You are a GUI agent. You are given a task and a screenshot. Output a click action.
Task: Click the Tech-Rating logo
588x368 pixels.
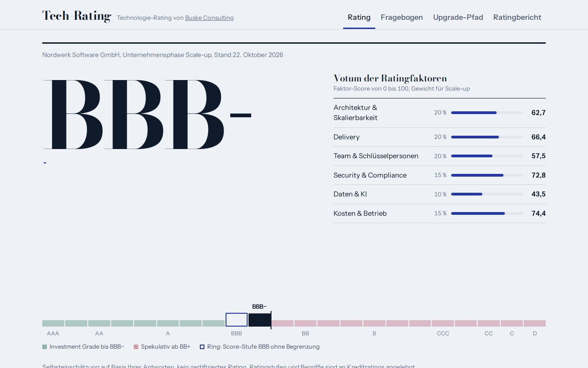[77, 16]
